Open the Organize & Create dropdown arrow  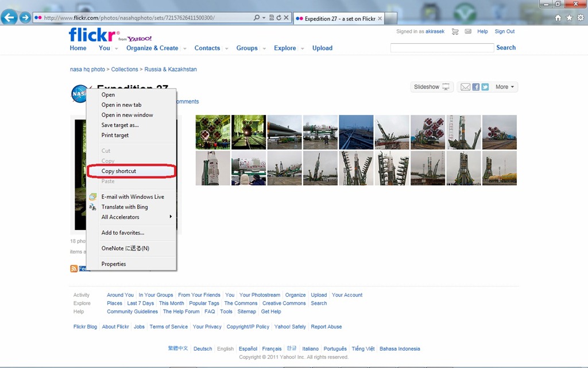[184, 49]
